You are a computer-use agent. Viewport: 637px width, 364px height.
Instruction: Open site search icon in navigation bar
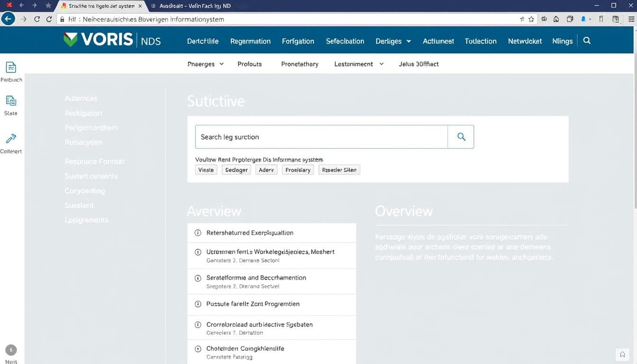pyautogui.click(x=587, y=41)
